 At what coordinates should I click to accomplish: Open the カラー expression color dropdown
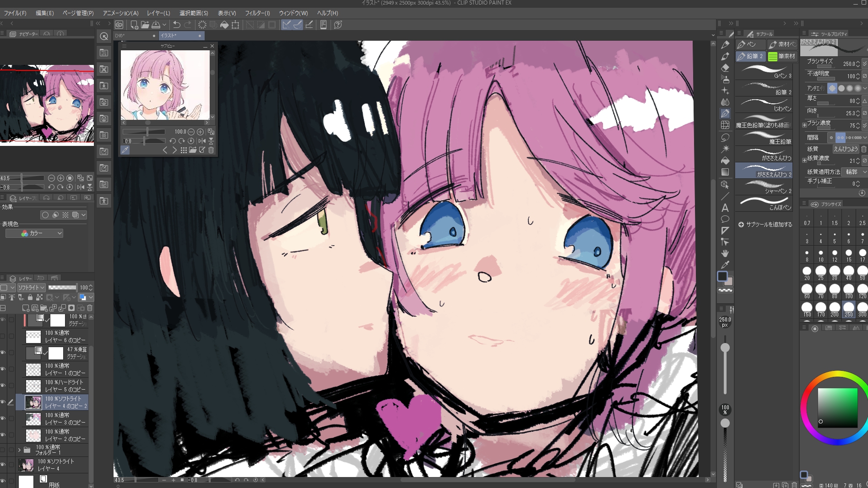(x=34, y=233)
